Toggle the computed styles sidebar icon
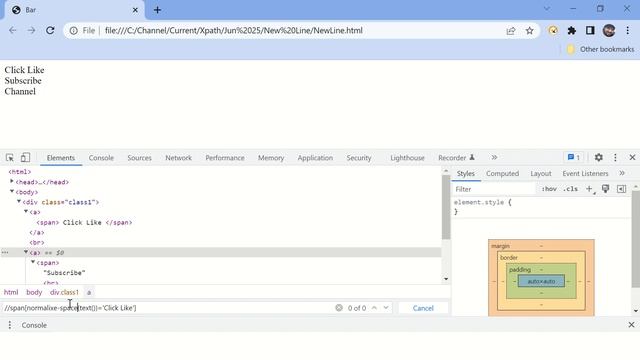Screen dimensions: 640x360 point(621,189)
